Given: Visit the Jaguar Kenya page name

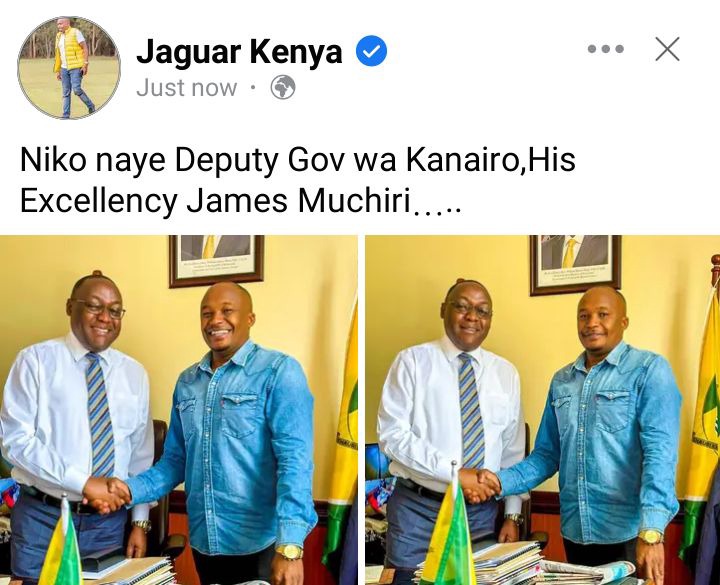Looking at the screenshot, I should pyautogui.click(x=239, y=51).
